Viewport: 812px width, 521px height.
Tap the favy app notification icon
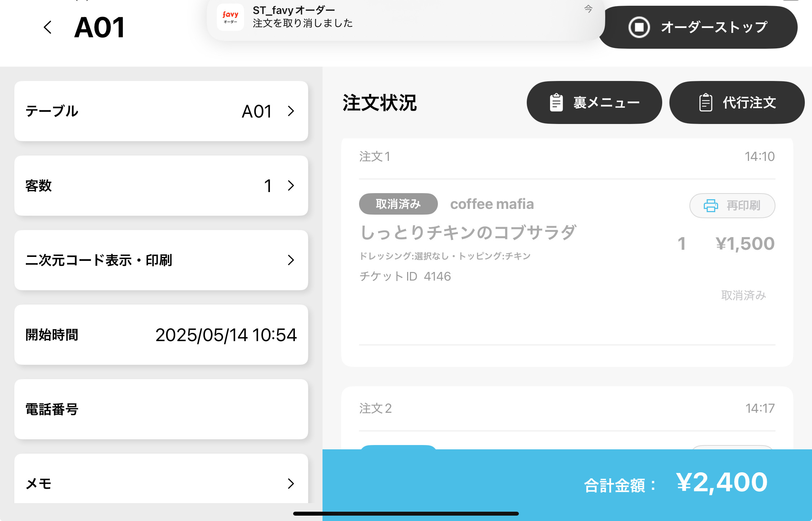pyautogui.click(x=230, y=17)
